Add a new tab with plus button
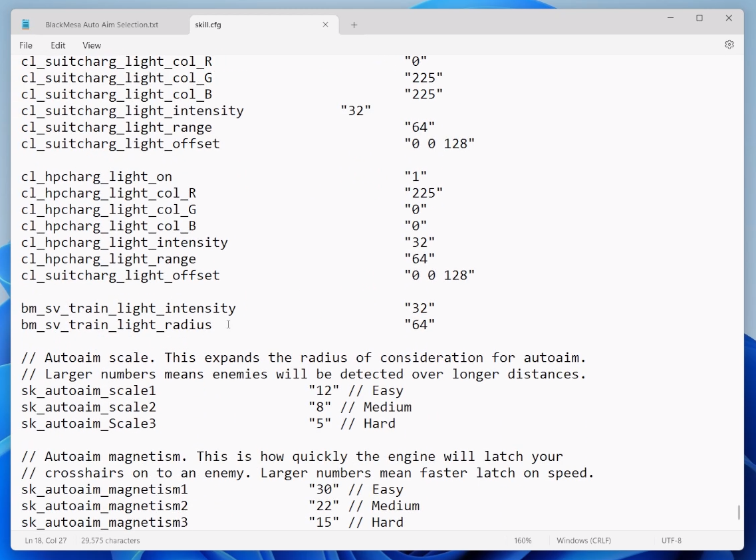The image size is (756, 560). [x=354, y=25]
